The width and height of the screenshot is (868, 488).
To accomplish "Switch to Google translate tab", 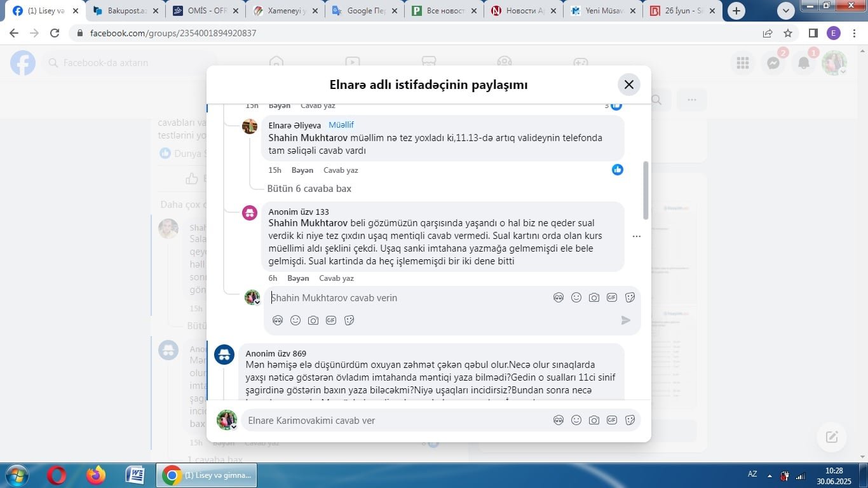I will click(x=363, y=11).
